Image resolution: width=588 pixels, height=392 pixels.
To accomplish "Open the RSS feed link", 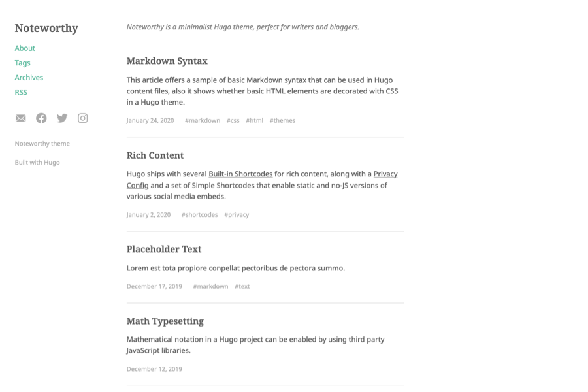I will 21,92.
